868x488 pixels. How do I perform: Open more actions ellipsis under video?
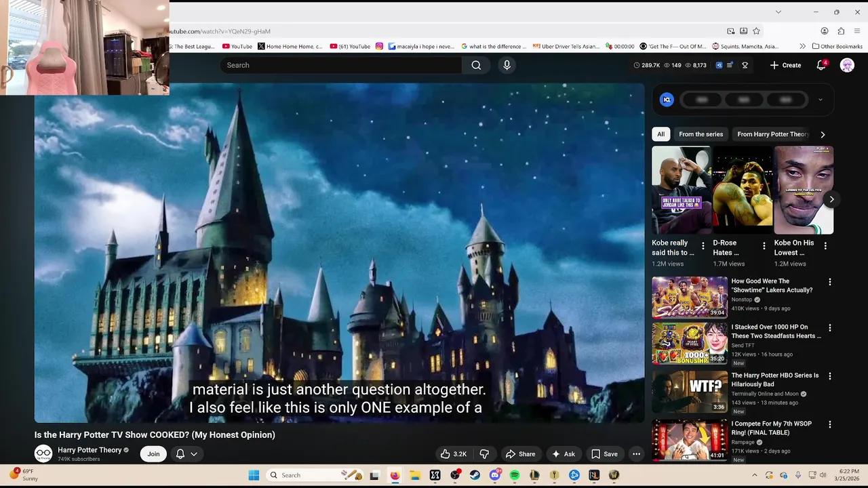tap(636, 454)
